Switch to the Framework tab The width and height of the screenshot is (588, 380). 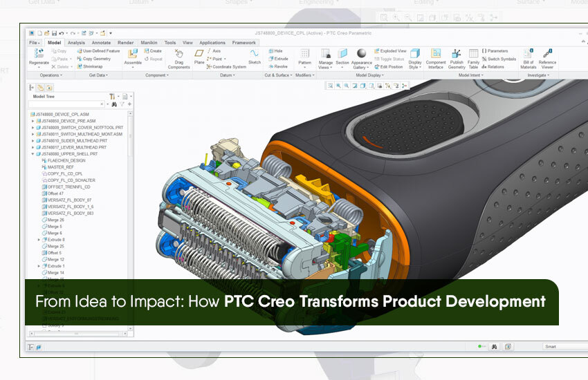tap(244, 43)
